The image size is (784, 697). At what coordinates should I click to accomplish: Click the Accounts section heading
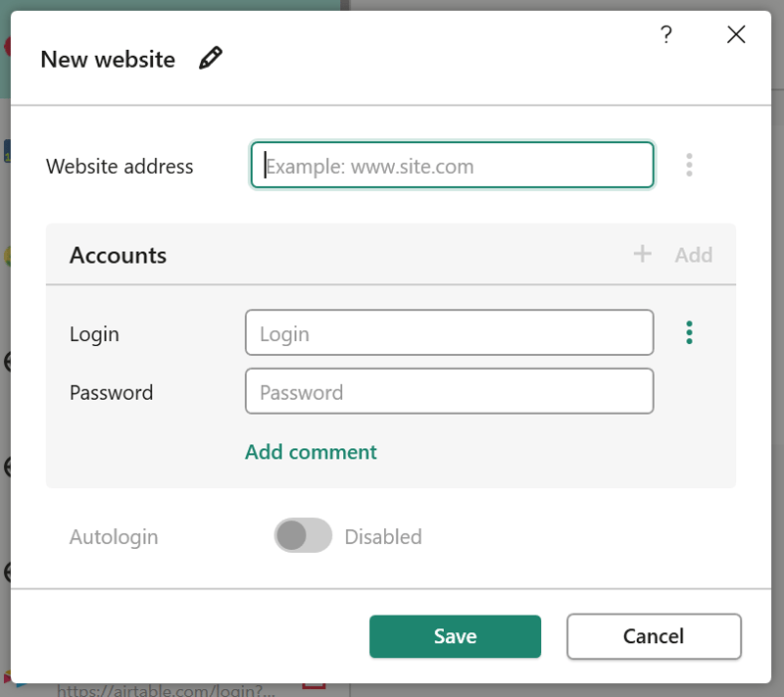118,255
